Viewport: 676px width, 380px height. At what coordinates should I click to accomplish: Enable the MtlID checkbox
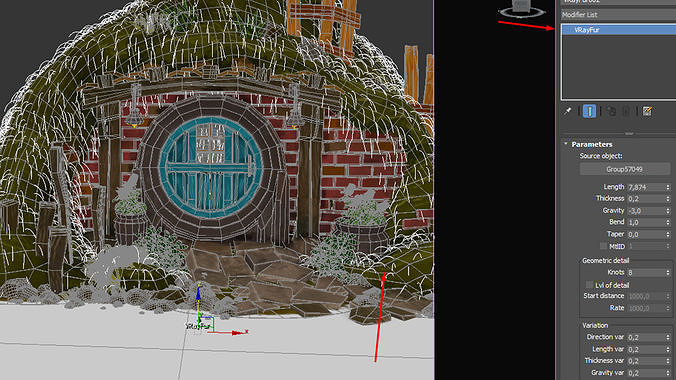click(603, 246)
